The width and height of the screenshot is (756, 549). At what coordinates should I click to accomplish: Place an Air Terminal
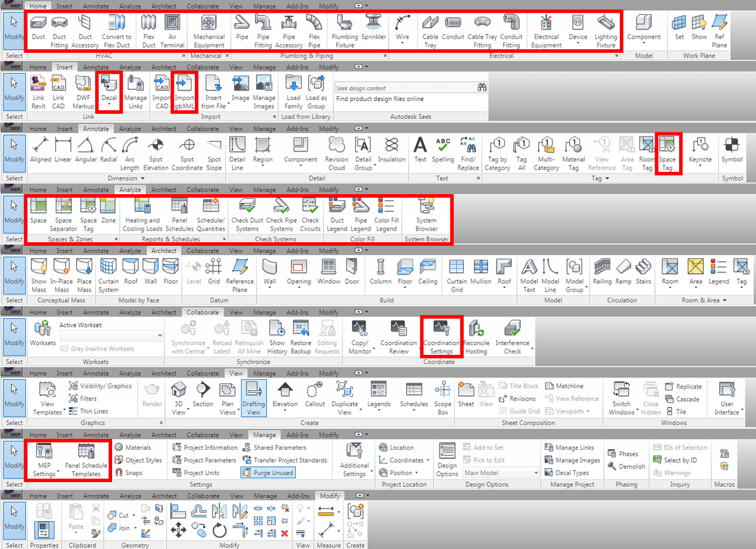(173, 30)
